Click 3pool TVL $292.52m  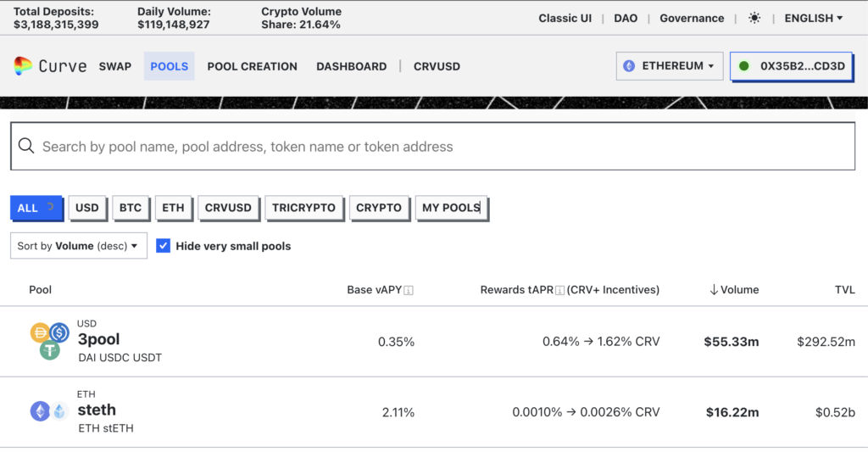tap(826, 342)
